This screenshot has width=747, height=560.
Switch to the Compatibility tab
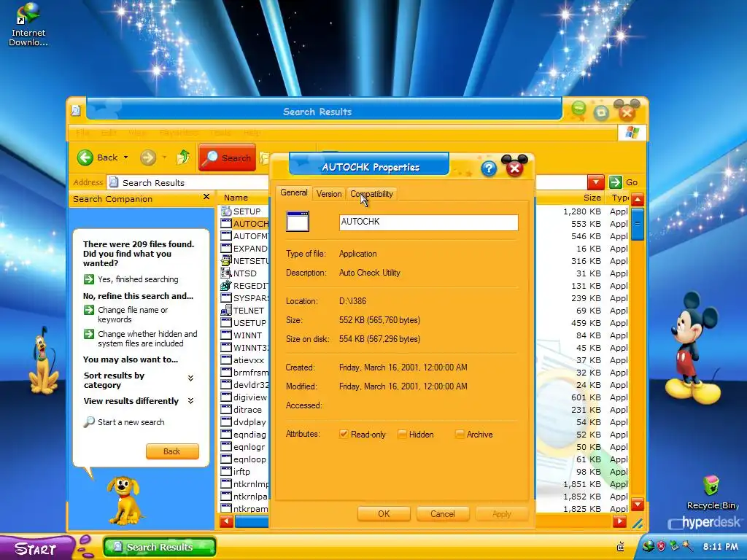[x=371, y=194]
